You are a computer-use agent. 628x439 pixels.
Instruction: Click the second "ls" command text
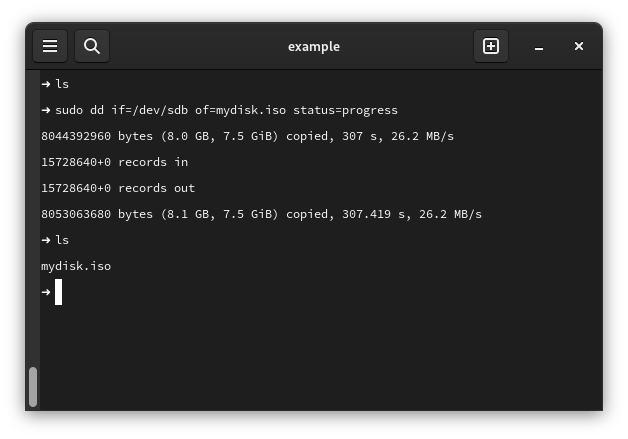[x=62, y=240]
